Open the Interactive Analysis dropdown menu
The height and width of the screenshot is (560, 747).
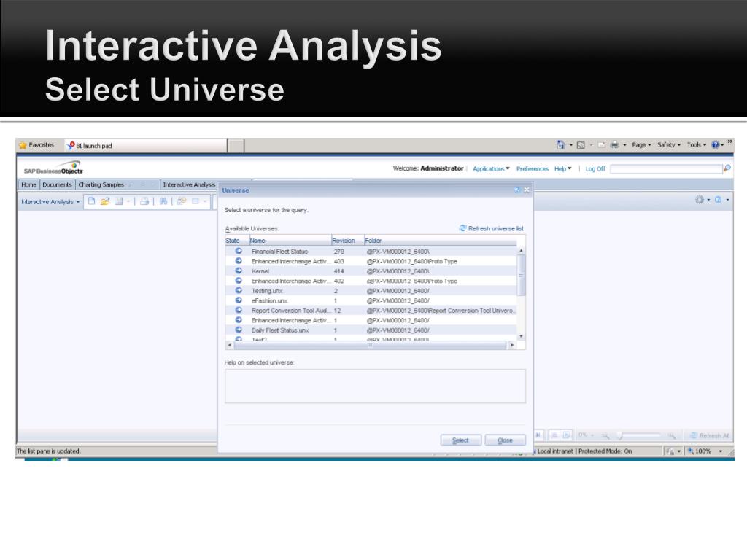[50, 202]
